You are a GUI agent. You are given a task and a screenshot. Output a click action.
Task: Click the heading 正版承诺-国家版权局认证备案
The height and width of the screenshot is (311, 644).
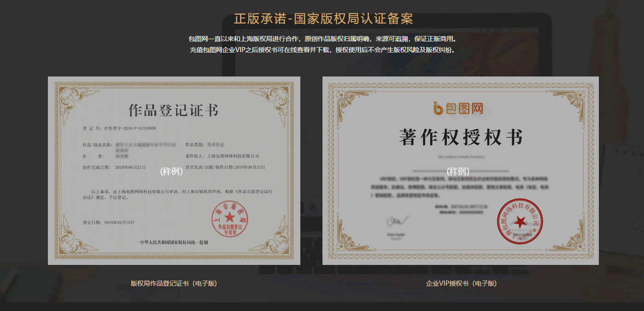pos(323,18)
